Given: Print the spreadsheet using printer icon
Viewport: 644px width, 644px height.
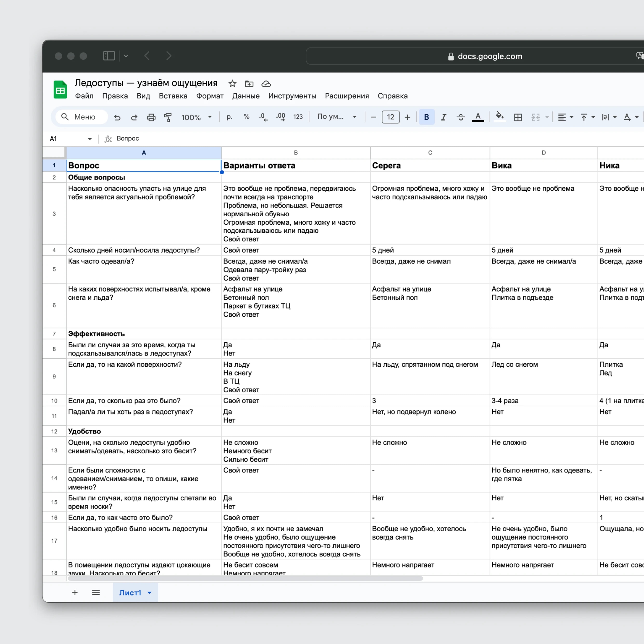Looking at the screenshot, I should 151,117.
